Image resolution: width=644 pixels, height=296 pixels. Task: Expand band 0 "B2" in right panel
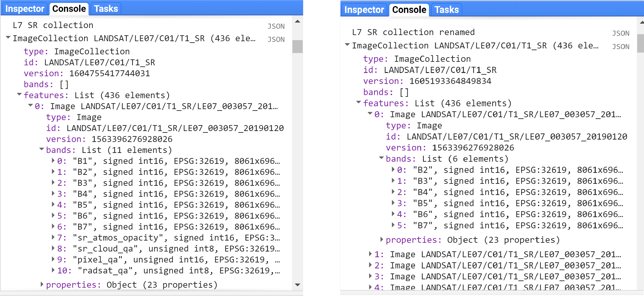pos(393,169)
